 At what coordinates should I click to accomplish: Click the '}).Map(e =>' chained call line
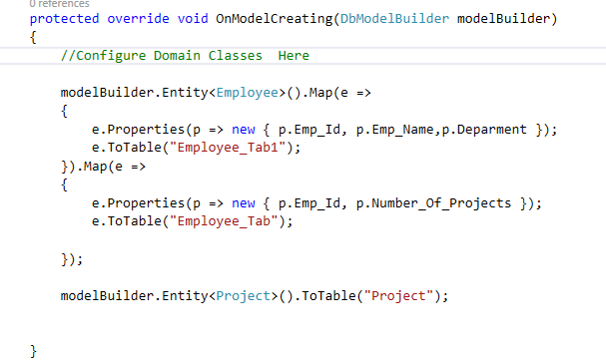(x=103, y=167)
